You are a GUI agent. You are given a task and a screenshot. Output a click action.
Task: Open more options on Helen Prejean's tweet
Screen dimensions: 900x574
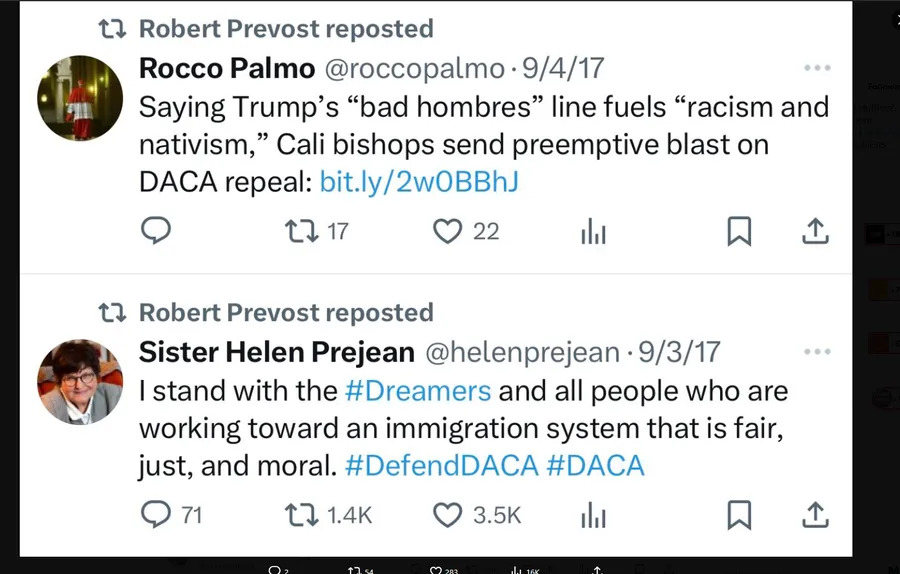[817, 351]
